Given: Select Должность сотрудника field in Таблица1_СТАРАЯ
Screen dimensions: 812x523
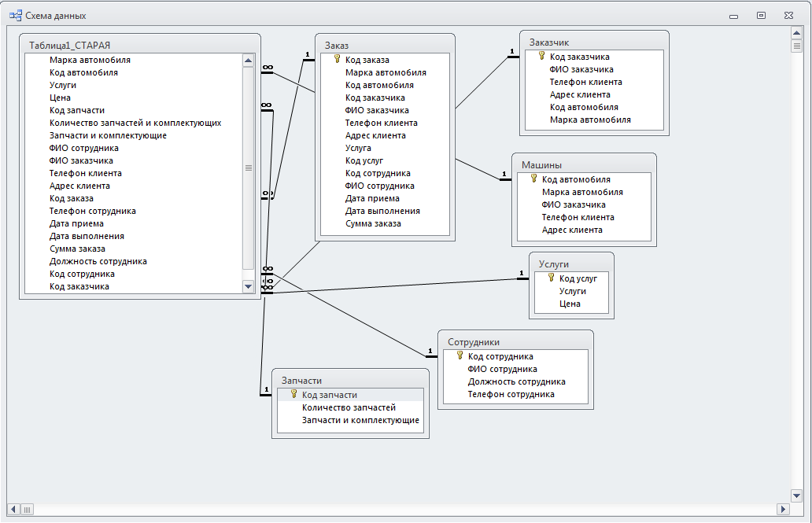Looking at the screenshot, I should [98, 261].
